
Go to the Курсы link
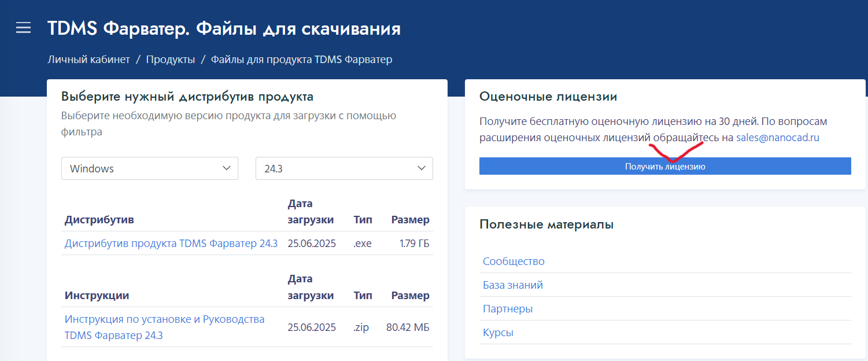(498, 333)
